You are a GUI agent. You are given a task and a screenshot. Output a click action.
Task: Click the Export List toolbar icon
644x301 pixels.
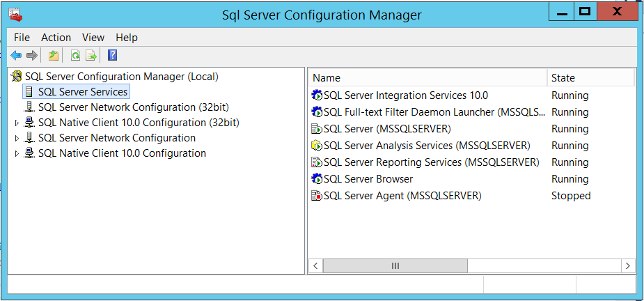click(x=91, y=55)
